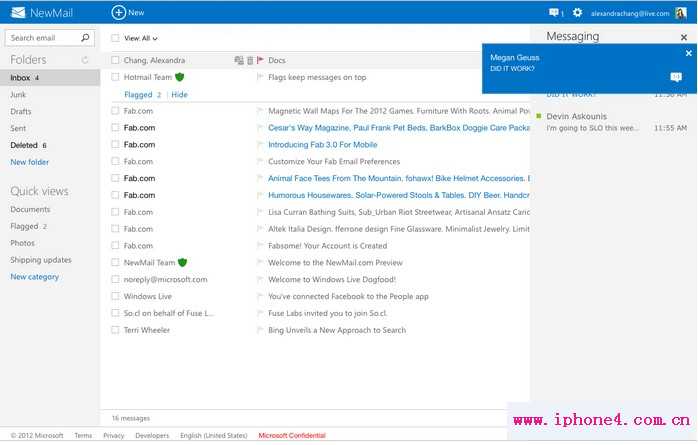Click the green shield beside NewMail Team
This screenshot has width=698, height=445.
pos(182,263)
